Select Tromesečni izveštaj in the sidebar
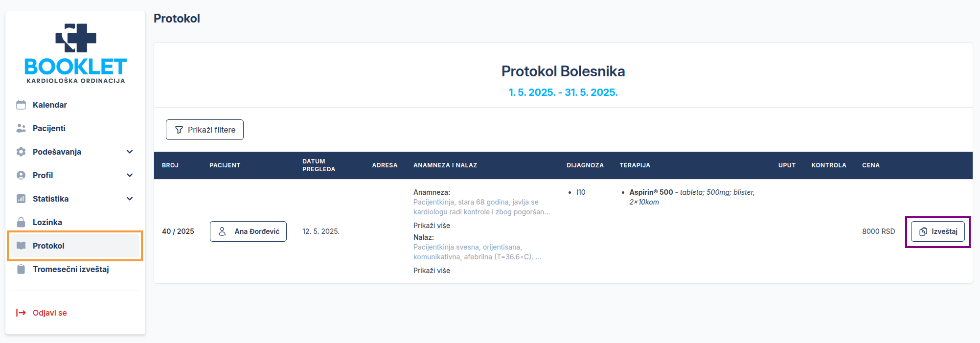Image resolution: width=980 pixels, height=343 pixels. pyautogui.click(x=70, y=269)
